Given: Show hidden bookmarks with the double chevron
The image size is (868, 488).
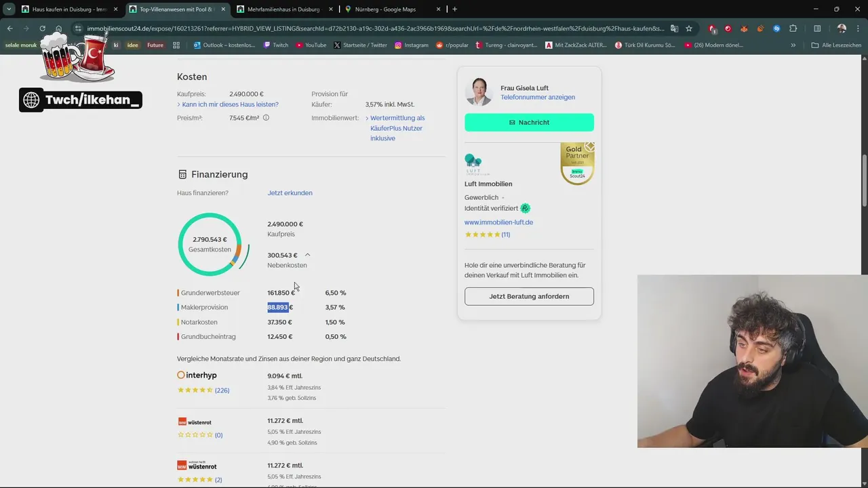Looking at the screenshot, I should 793,45.
